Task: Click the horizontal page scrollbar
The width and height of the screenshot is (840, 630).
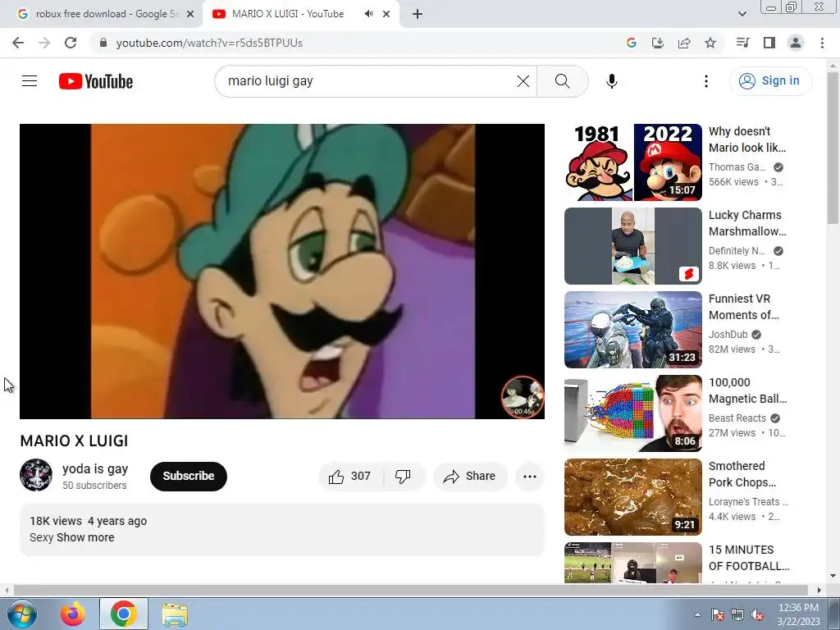Action: pos(410,590)
